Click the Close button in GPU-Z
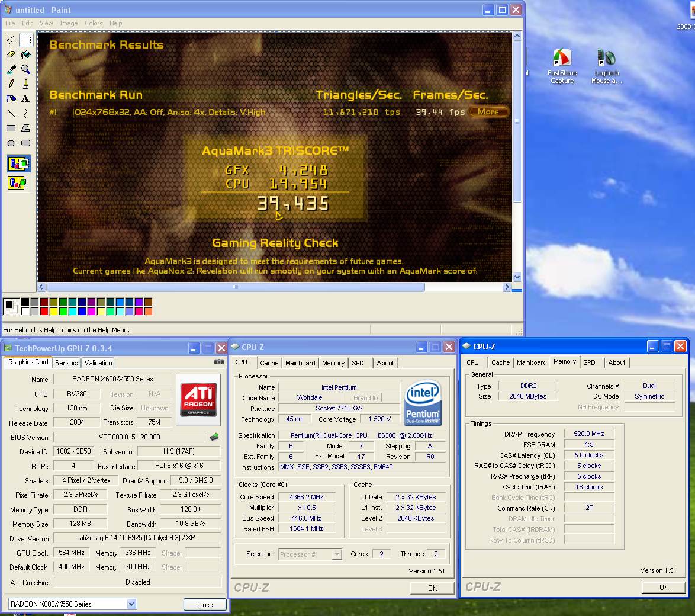695x616 pixels. point(205,604)
